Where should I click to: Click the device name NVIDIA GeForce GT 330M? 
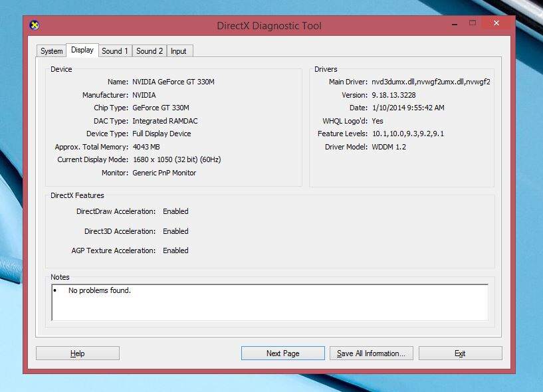(173, 82)
